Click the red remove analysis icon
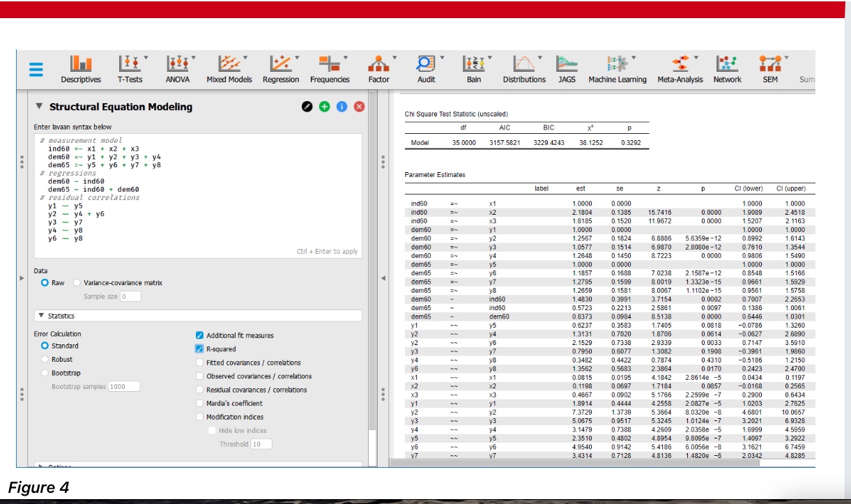This screenshot has width=851, height=504. click(x=359, y=107)
